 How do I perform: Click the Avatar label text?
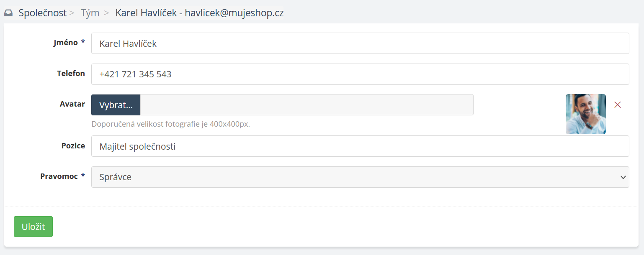coord(72,105)
